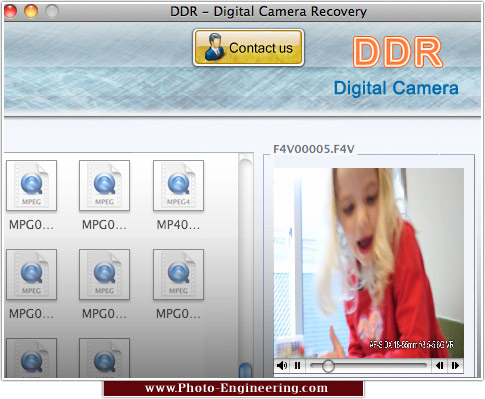The height and width of the screenshot is (399, 485).
Task: Click the video preview of the girl
Action: tap(368, 263)
